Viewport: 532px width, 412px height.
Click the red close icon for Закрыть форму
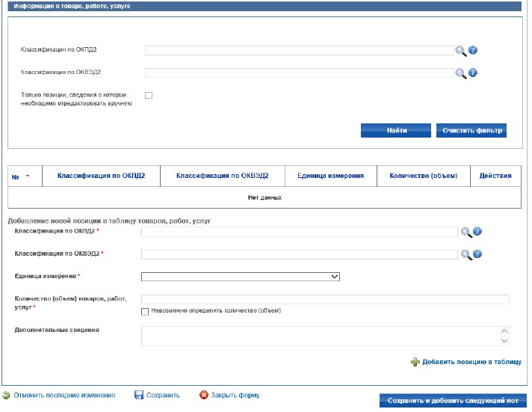pyautogui.click(x=203, y=395)
